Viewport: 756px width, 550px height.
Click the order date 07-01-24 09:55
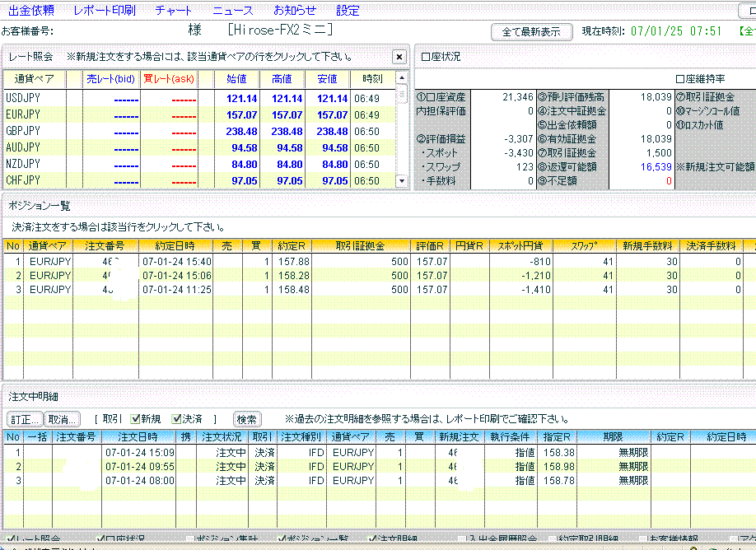140,467
